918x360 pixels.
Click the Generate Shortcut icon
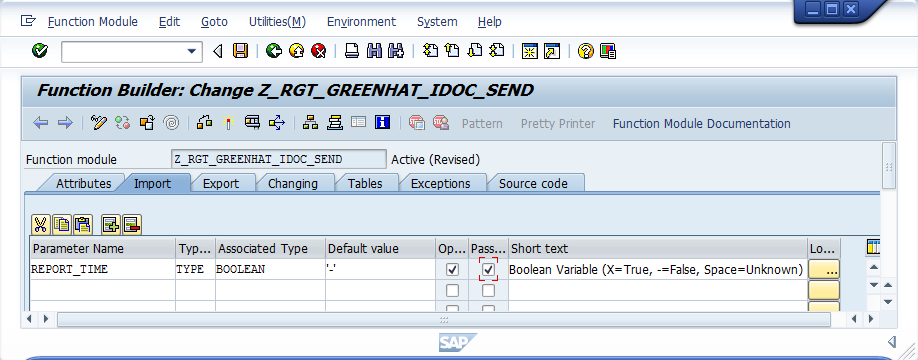pyautogui.click(x=552, y=51)
